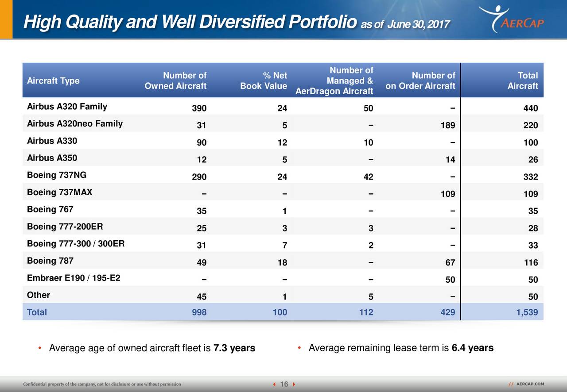The width and height of the screenshot is (567, 392).
Task: Click total on-order aircraft 429
Action: click(x=447, y=312)
